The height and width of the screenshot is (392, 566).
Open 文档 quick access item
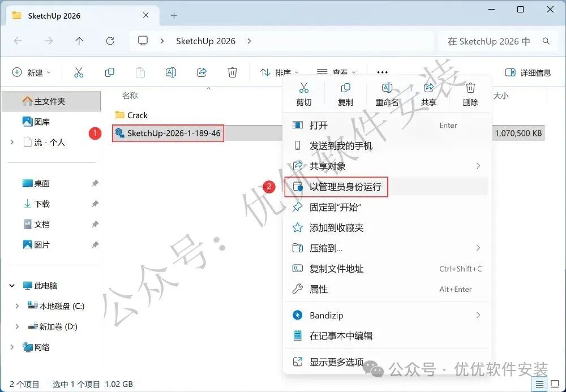[x=36, y=225]
